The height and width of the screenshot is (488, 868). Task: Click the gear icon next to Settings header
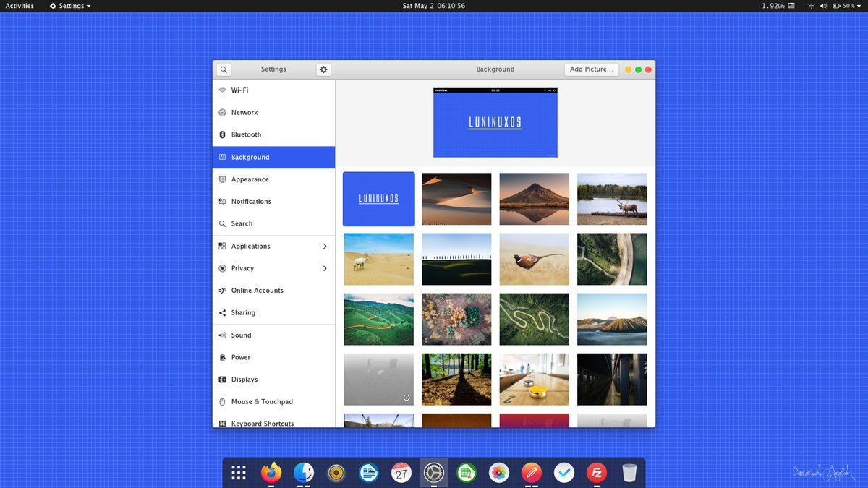(x=323, y=69)
